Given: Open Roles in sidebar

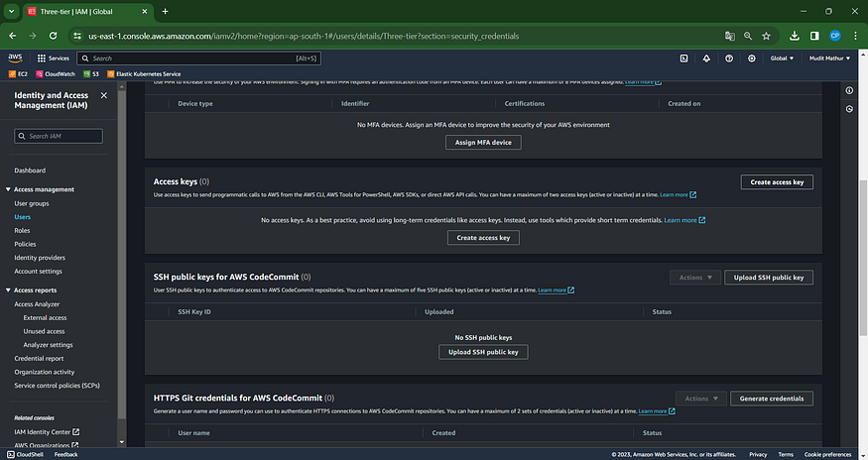Looking at the screenshot, I should click(x=22, y=231).
